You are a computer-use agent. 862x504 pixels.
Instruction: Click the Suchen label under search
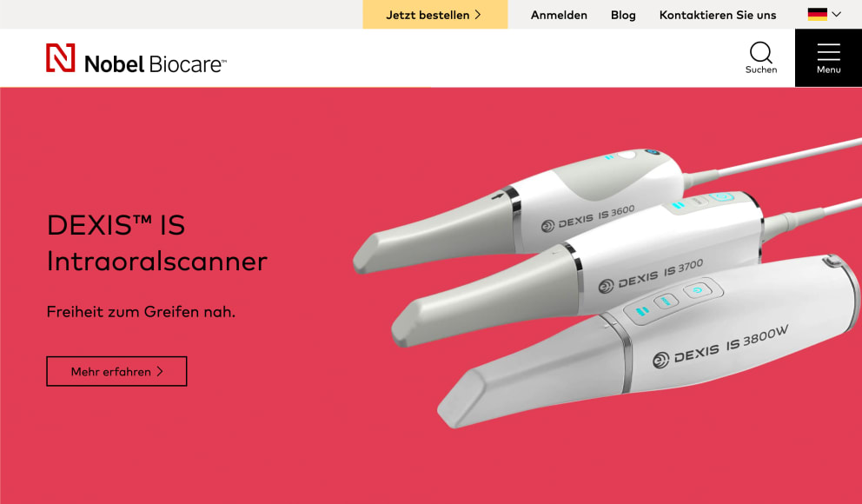(x=761, y=70)
